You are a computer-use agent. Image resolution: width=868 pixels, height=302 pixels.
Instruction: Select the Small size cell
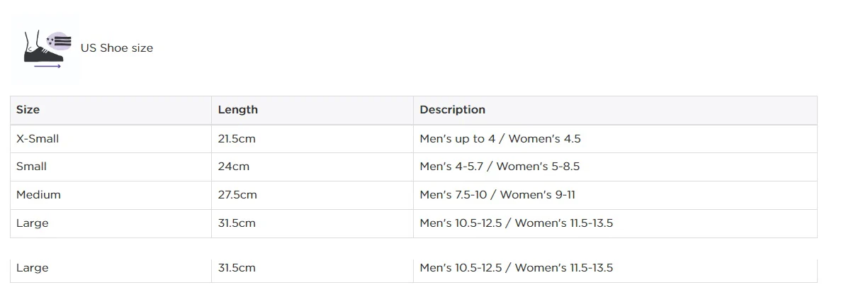[x=111, y=167]
